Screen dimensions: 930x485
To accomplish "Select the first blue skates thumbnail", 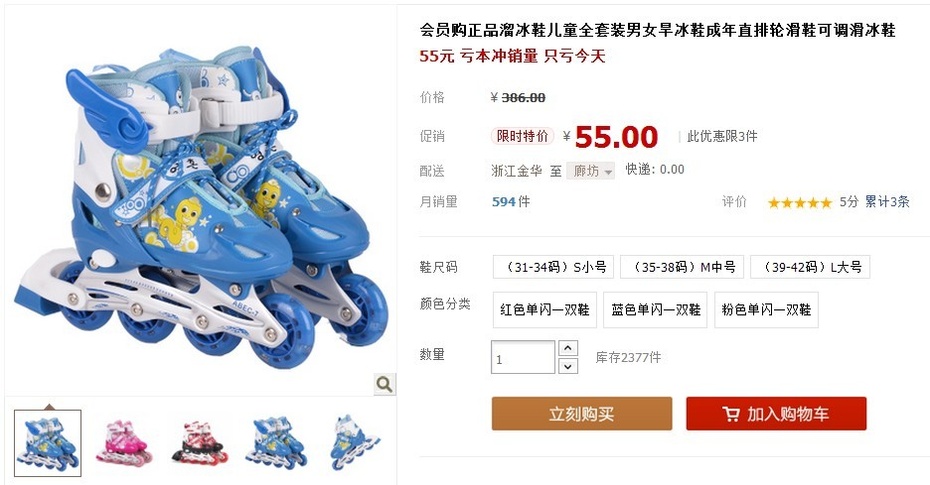I will (x=47, y=443).
